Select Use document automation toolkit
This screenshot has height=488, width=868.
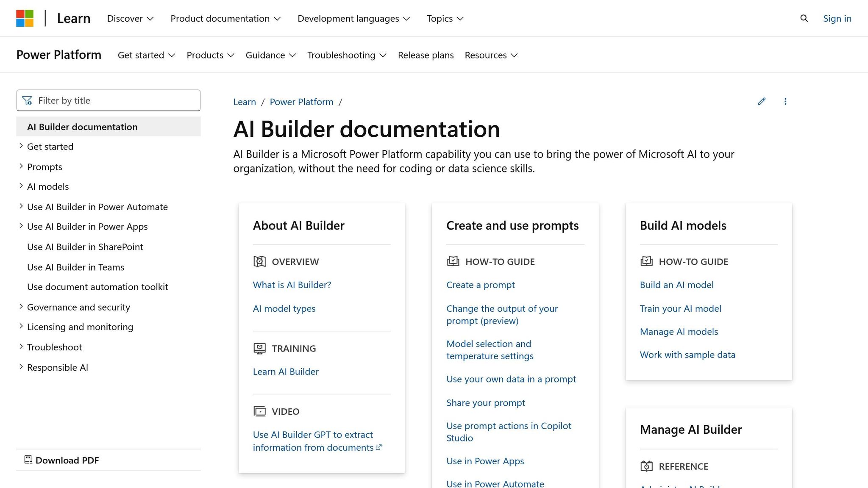point(97,287)
